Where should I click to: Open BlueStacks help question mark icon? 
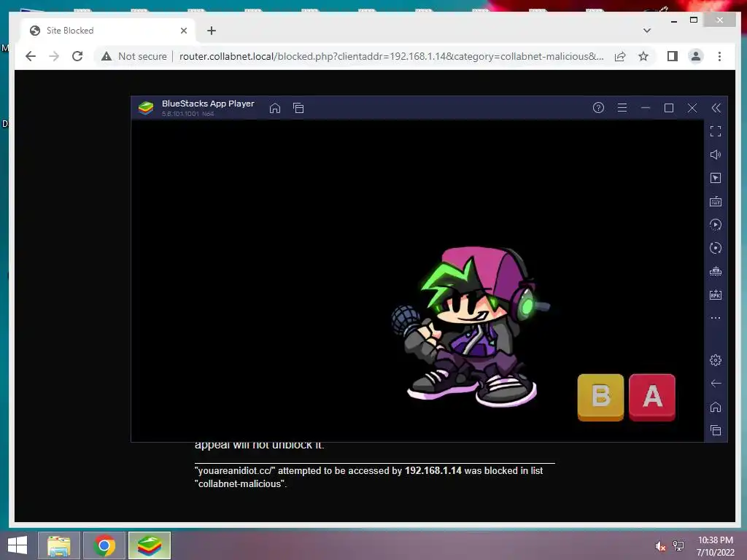click(598, 108)
